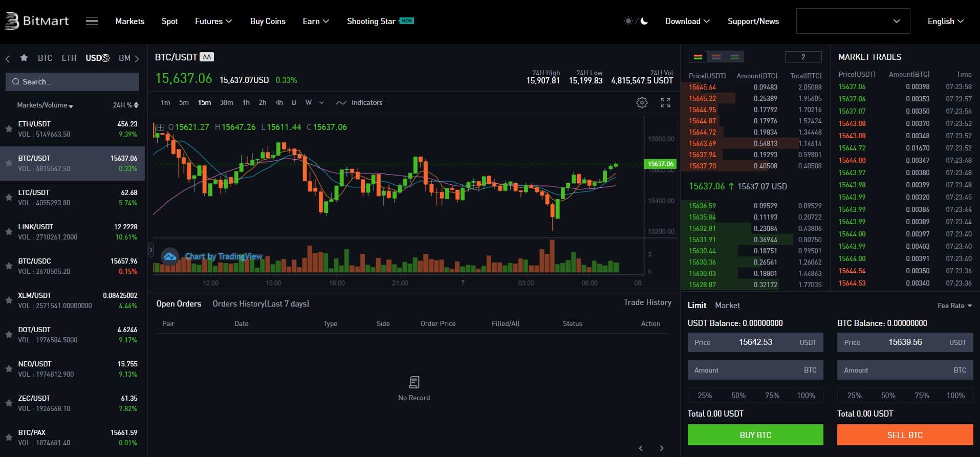Open the favorites star tab
The width and height of the screenshot is (980, 457).
(x=24, y=58)
